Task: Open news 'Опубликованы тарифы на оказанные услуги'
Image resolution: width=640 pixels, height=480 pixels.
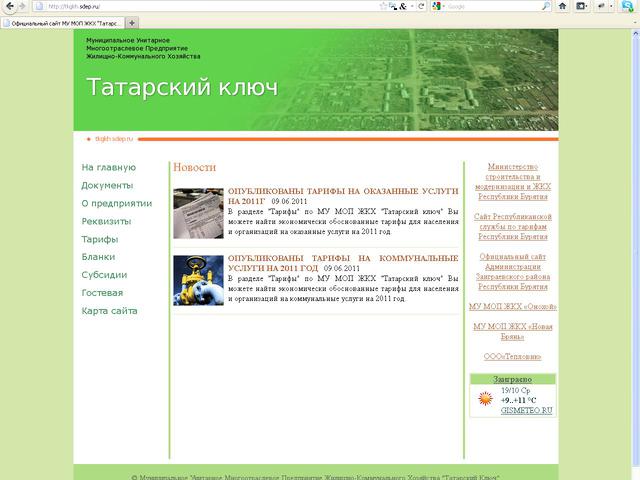Action: pos(343,196)
